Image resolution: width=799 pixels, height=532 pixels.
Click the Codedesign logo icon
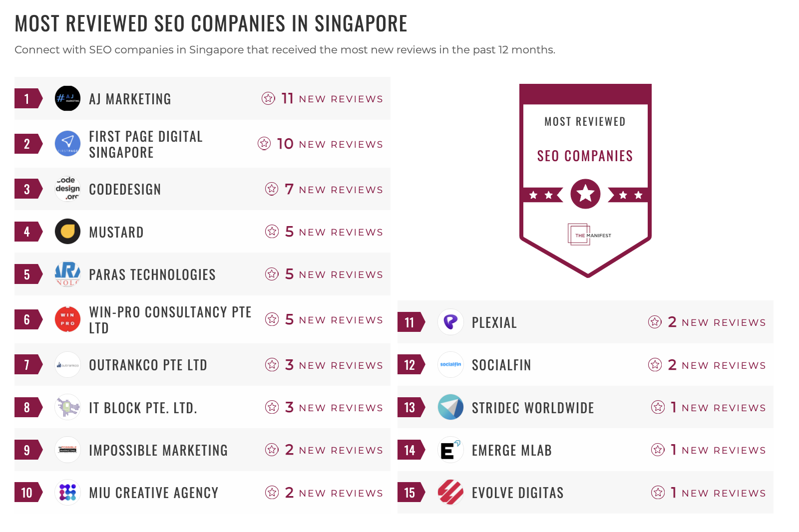67,189
